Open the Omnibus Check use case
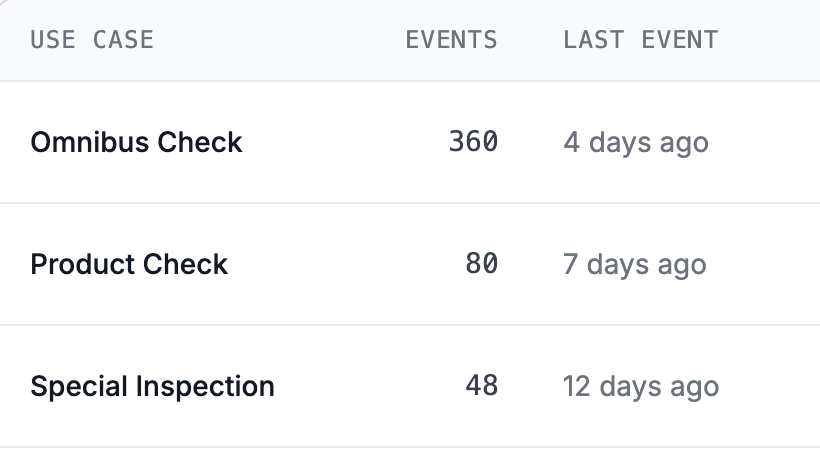The image size is (820, 462). 136,142
